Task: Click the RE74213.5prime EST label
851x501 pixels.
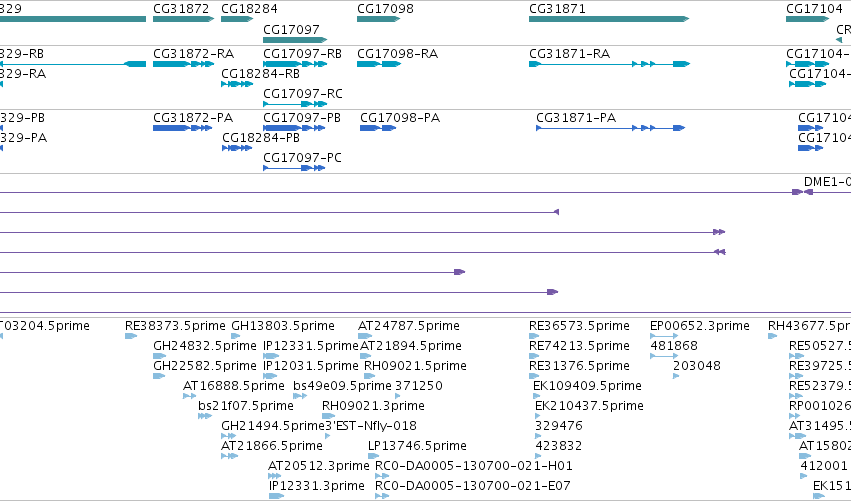Action: point(579,346)
